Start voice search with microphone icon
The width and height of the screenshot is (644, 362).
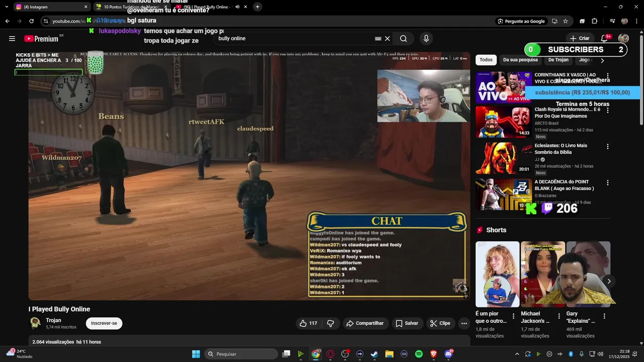(426, 39)
